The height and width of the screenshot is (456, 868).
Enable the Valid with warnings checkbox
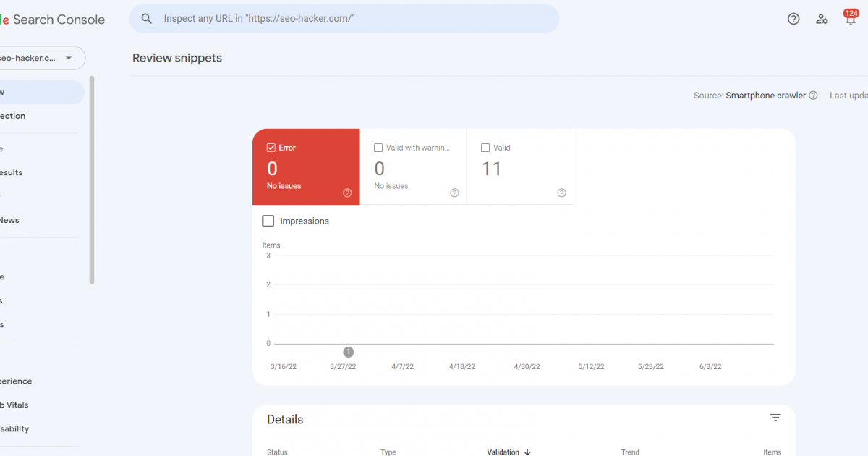pos(378,148)
